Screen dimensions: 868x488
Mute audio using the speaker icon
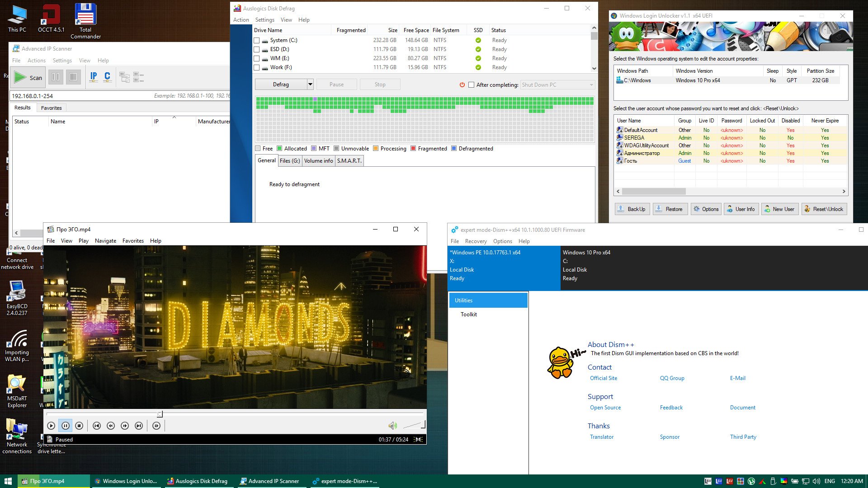pos(392,426)
